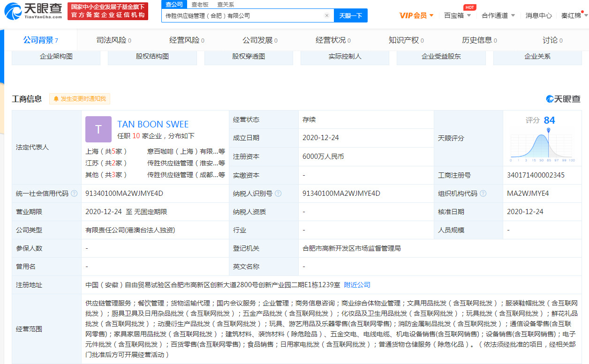Click the 登记机关 value 合肥市高新开发区市场监督管理局
Image resolution: width=589 pixels, height=364 pixels.
point(352,248)
